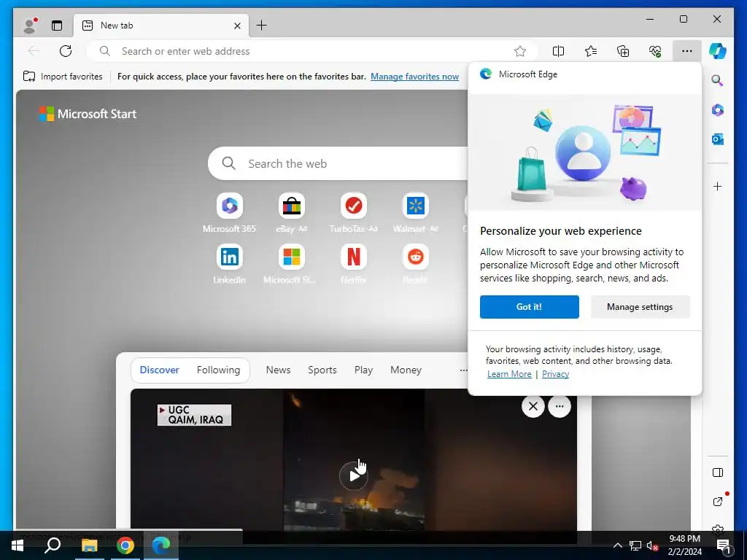The width and height of the screenshot is (747, 560).
Task: Open the eBay quick link
Action: click(x=292, y=213)
